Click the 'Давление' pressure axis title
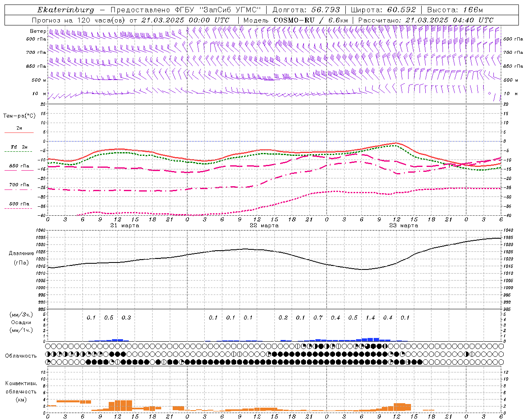The height and width of the screenshot is (420, 525). 21,253
